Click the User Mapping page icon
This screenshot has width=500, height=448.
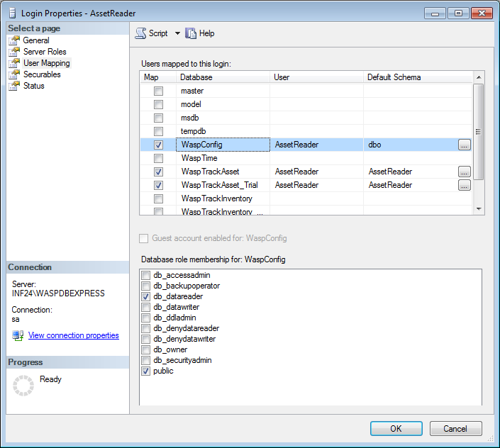pyautogui.click(x=14, y=63)
